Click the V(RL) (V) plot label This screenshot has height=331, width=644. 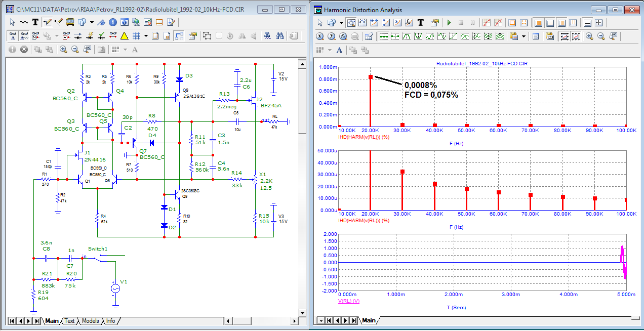348,301
